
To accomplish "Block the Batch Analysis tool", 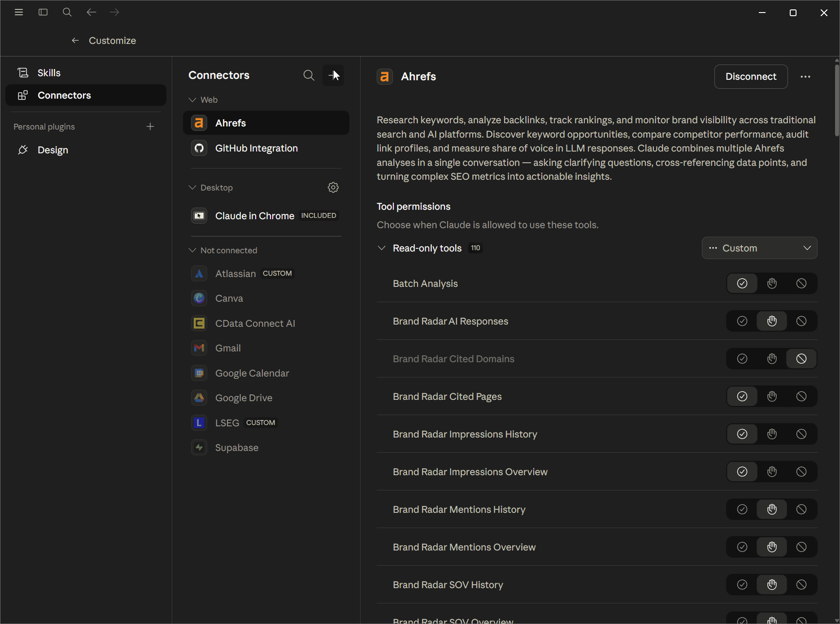I will pos(801,283).
